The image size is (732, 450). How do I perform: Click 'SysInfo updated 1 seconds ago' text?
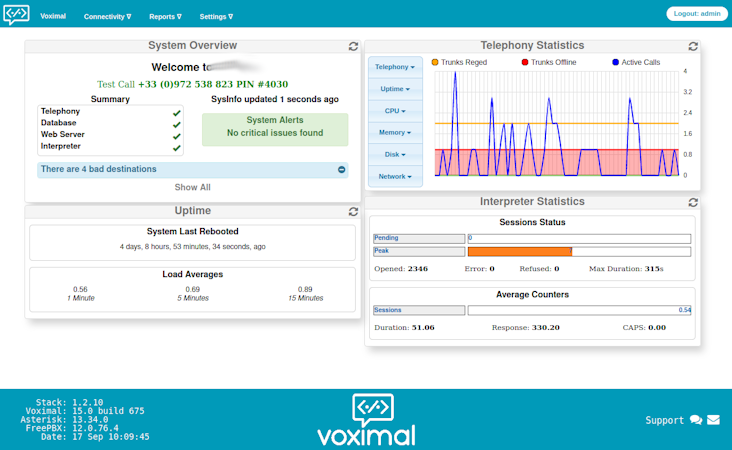pyautogui.click(x=275, y=99)
